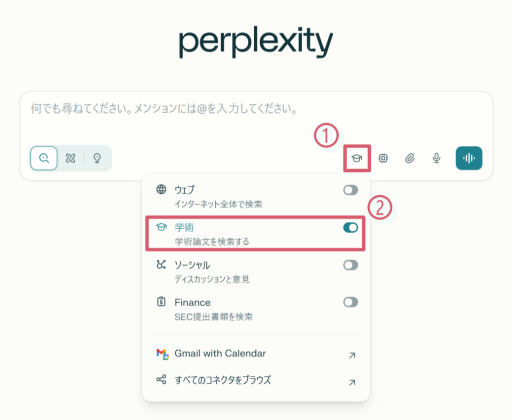
Task: Click the perplexity logo
Action: [255, 42]
